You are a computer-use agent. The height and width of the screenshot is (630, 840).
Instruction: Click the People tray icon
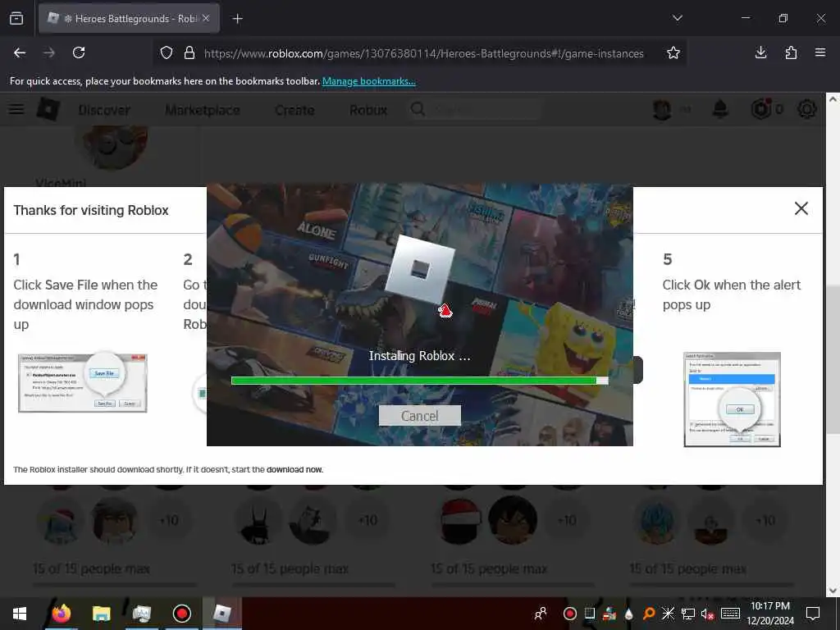pyautogui.click(x=541, y=614)
